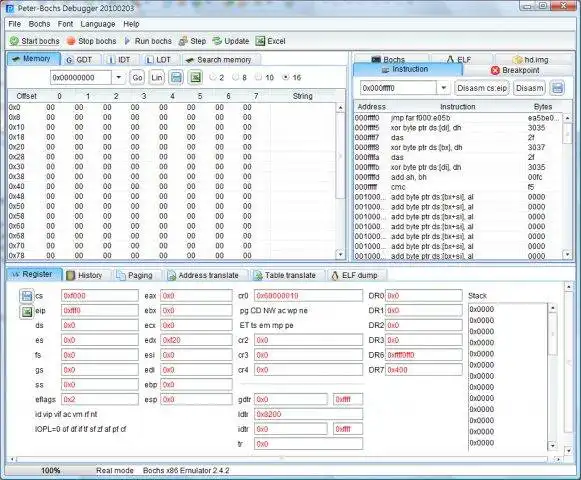Select the jmp far f000:e05b instruction row
Screen dimensions: 581x480
[458, 118]
